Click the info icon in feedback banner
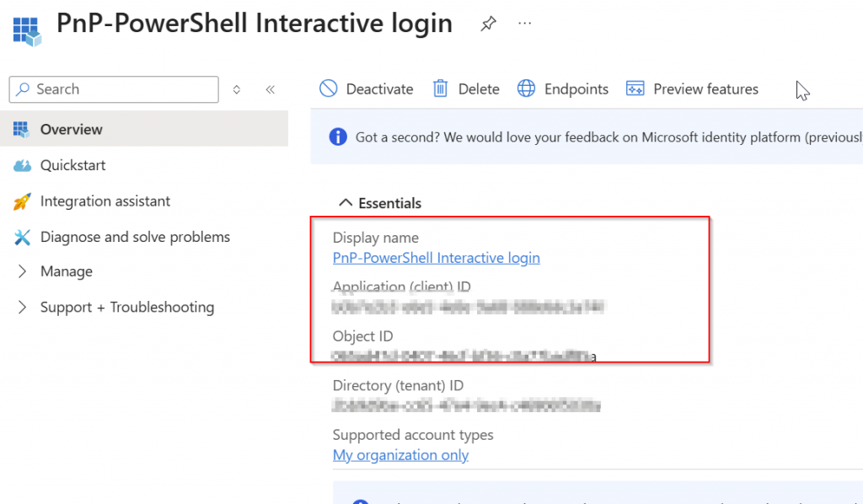The height and width of the screenshot is (504, 863). (337, 137)
